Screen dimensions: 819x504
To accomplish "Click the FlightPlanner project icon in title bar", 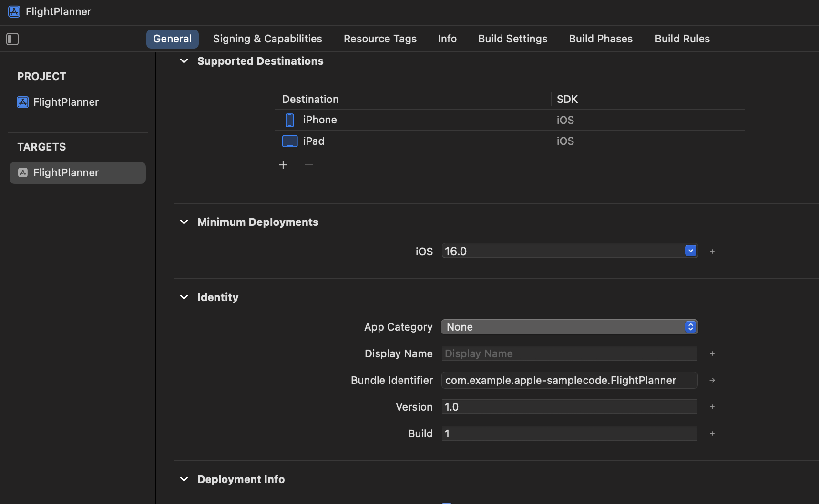I will [x=14, y=11].
